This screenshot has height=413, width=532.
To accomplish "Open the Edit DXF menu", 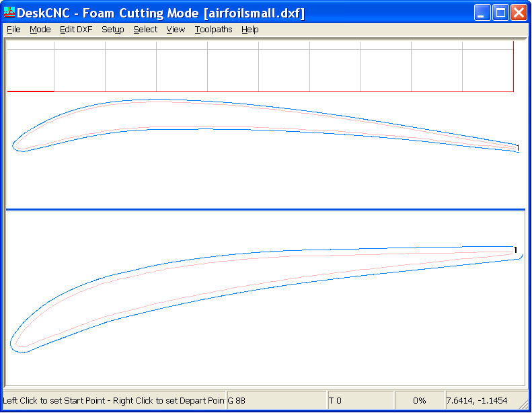I will (x=76, y=30).
